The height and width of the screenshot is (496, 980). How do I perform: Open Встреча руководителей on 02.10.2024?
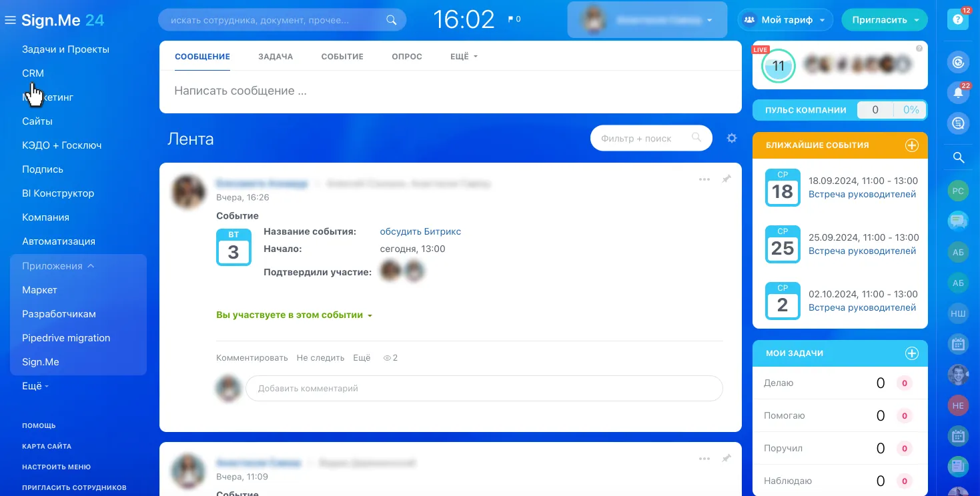pos(862,308)
